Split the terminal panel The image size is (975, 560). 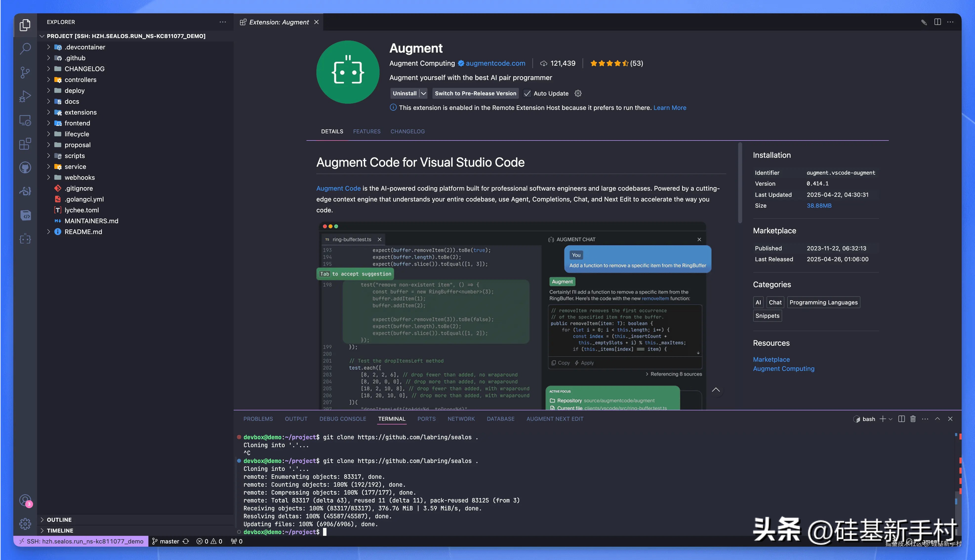(901, 419)
